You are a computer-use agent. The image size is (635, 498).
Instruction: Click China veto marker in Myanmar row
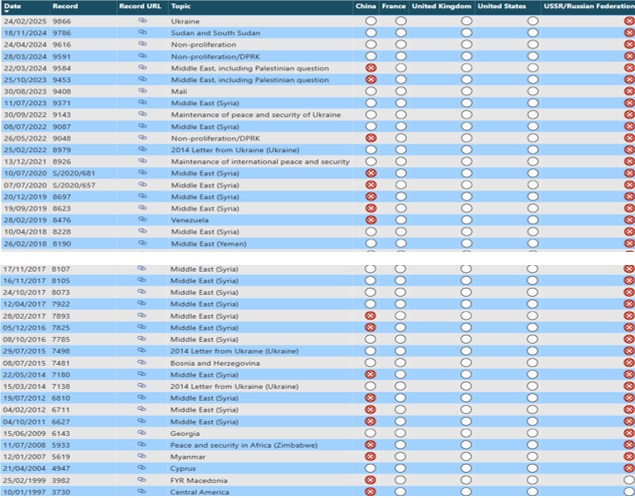[x=370, y=457]
